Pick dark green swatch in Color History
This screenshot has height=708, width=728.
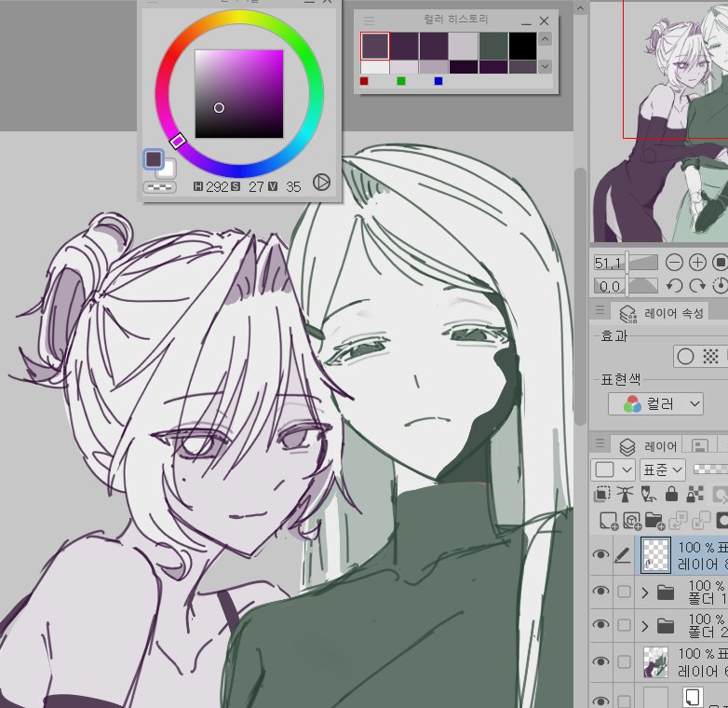coord(493,46)
